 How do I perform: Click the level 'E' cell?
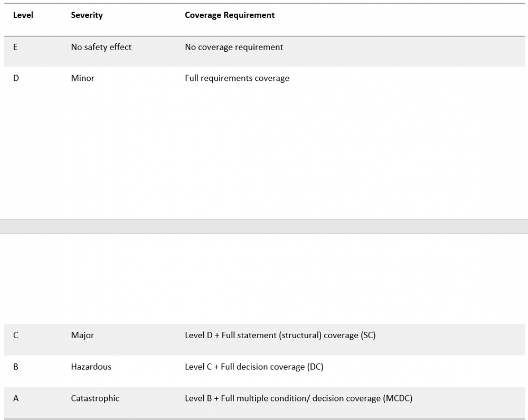[15, 47]
